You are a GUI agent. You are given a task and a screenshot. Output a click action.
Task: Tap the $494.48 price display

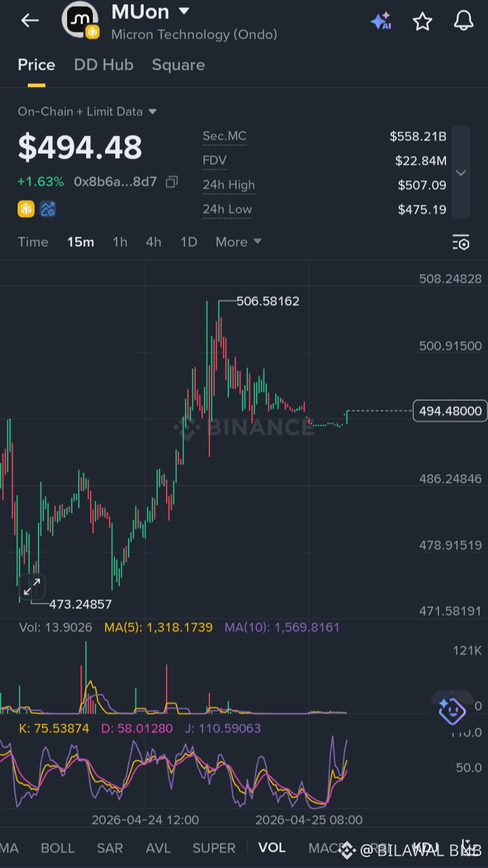(80, 147)
